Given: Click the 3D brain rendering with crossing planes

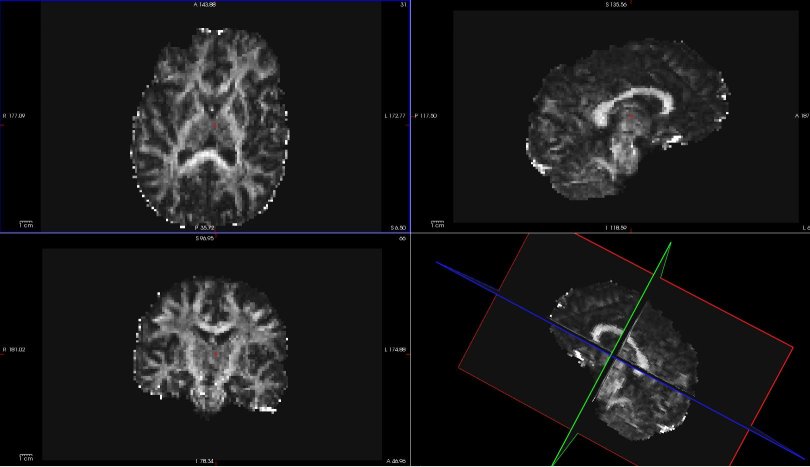Looking at the screenshot, I should pyautogui.click(x=625, y=362).
